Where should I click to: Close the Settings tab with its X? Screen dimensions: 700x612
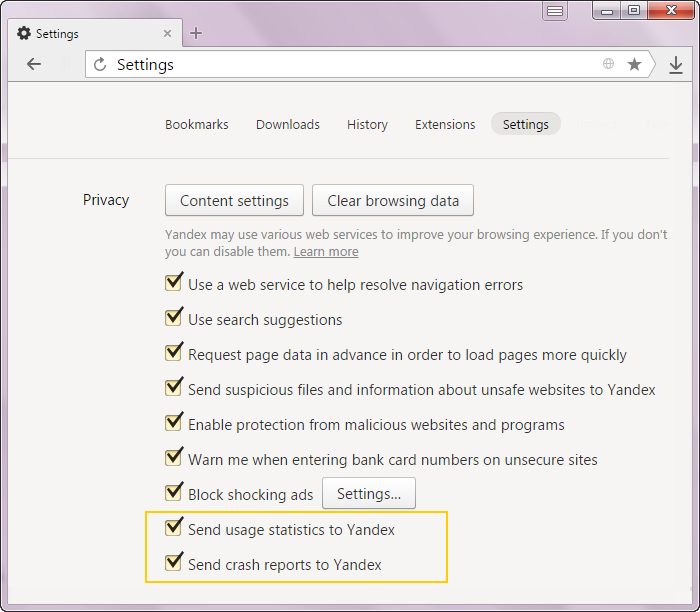(x=167, y=33)
